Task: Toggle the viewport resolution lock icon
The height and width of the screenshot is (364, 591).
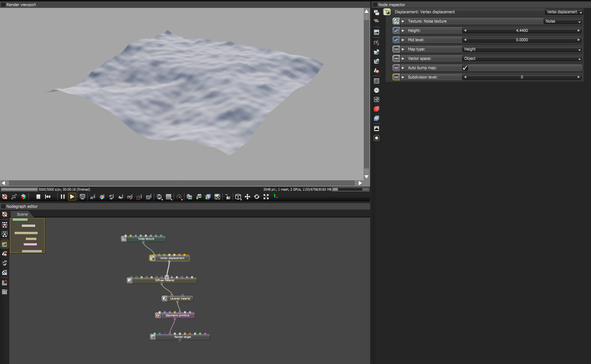Action: 227,197
